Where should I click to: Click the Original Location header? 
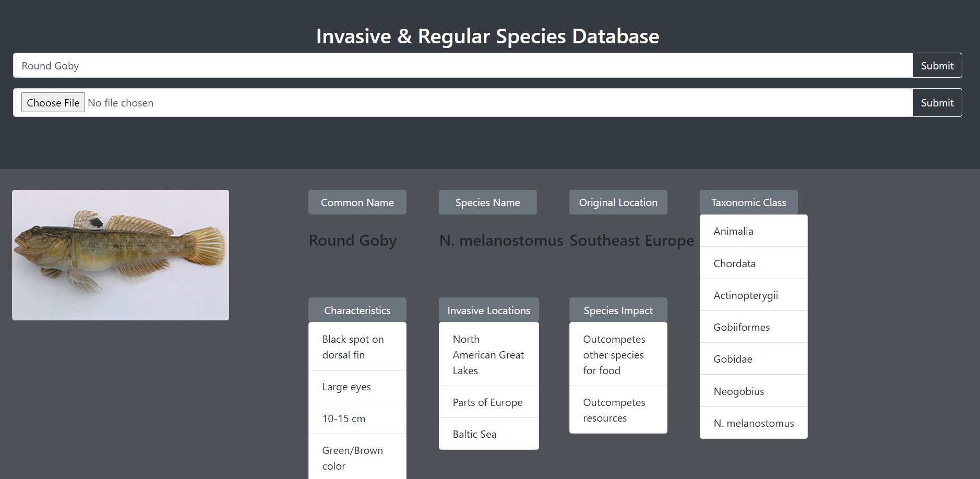[618, 202]
